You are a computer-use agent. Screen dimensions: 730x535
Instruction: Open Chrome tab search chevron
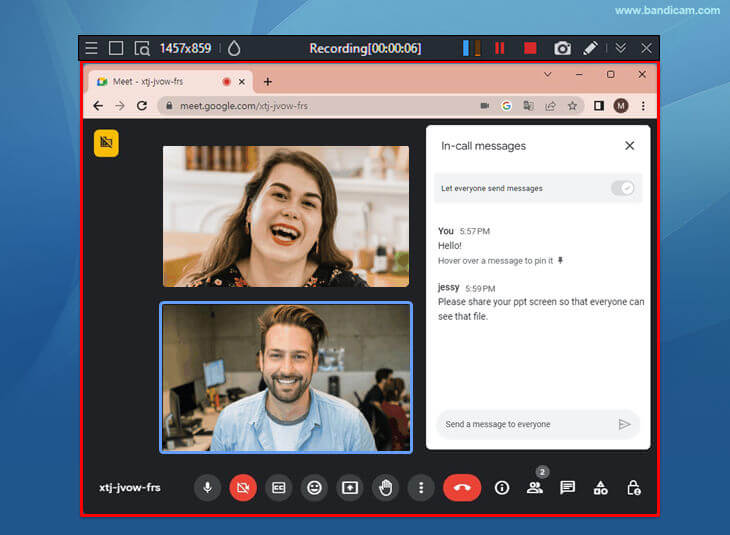(548, 74)
